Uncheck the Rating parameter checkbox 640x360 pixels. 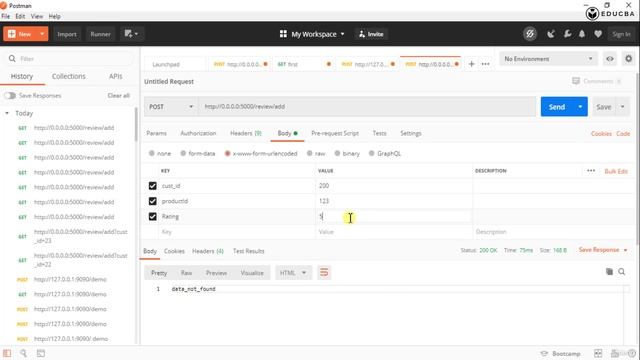coord(153,216)
